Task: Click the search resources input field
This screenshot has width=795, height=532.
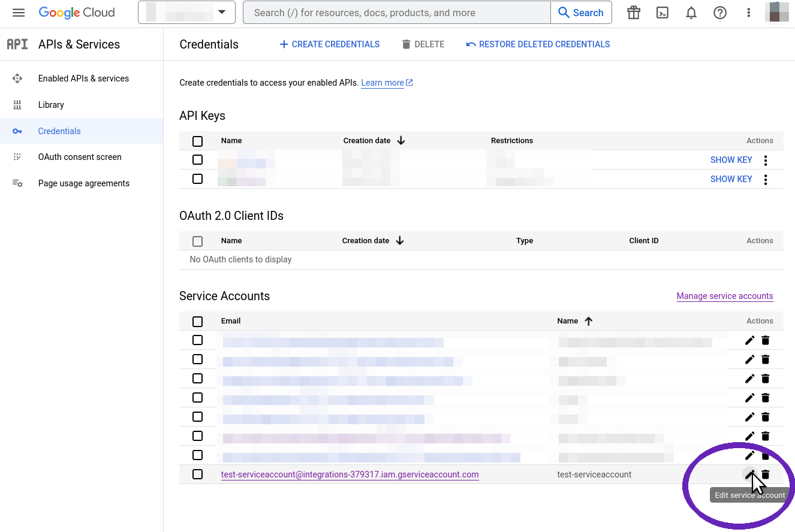Action: 396,13
